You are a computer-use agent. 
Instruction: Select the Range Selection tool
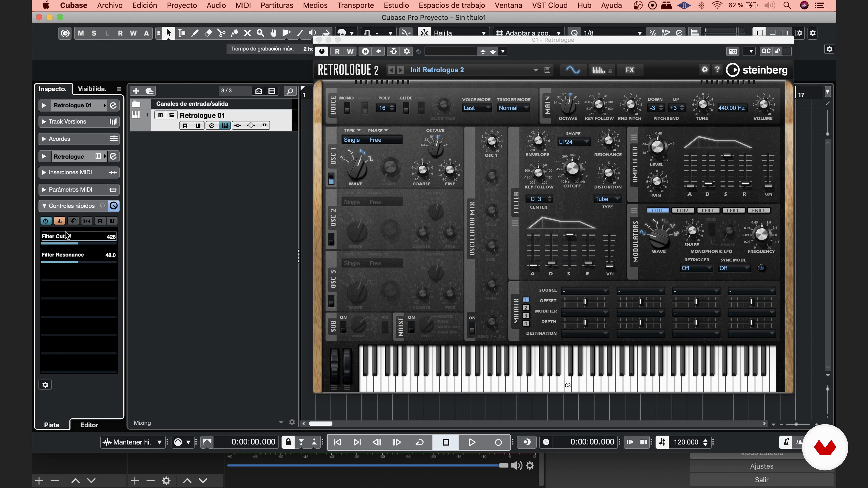coord(182,33)
